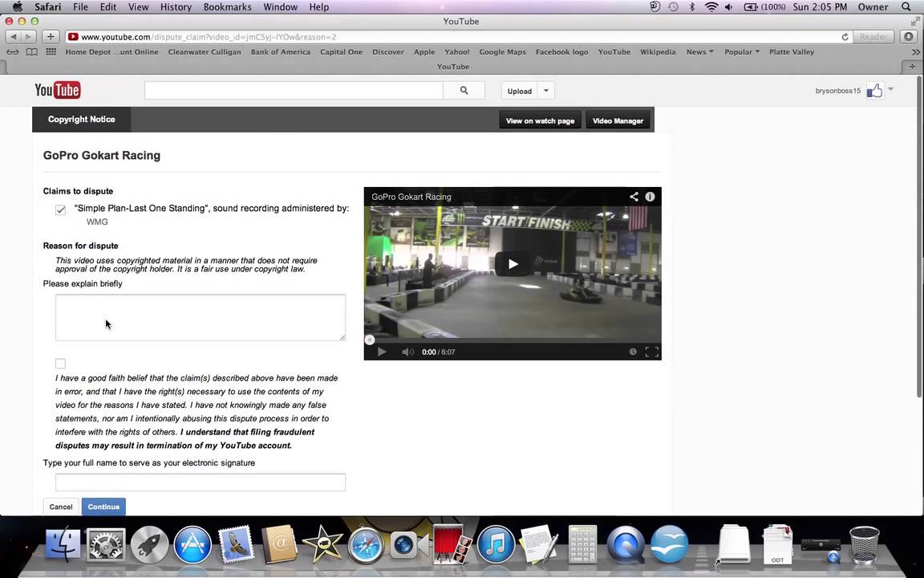Click the info icon on video
Viewport: 924px width, 578px height.
click(650, 197)
